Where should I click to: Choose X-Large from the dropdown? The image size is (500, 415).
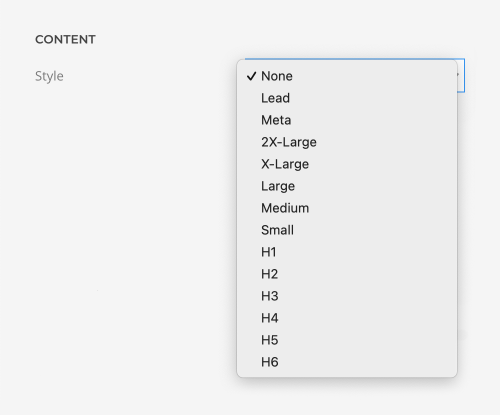point(347,164)
